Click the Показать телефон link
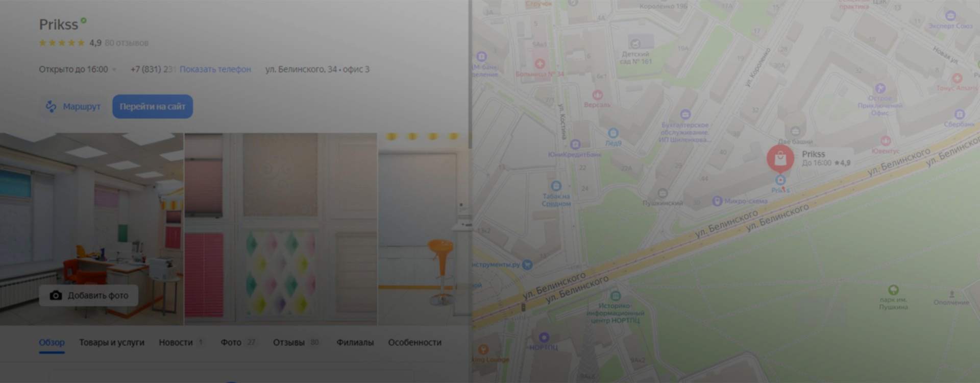980x383 pixels. point(215,69)
